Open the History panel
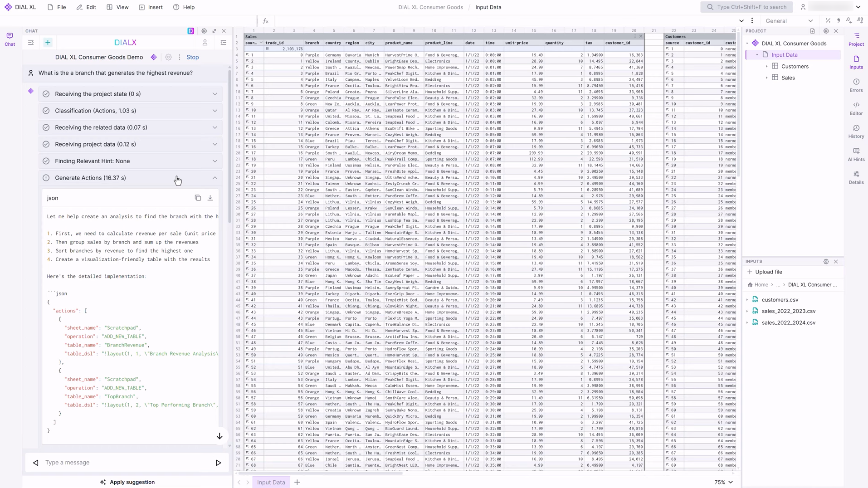Viewport: 868px width, 488px height. click(856, 131)
